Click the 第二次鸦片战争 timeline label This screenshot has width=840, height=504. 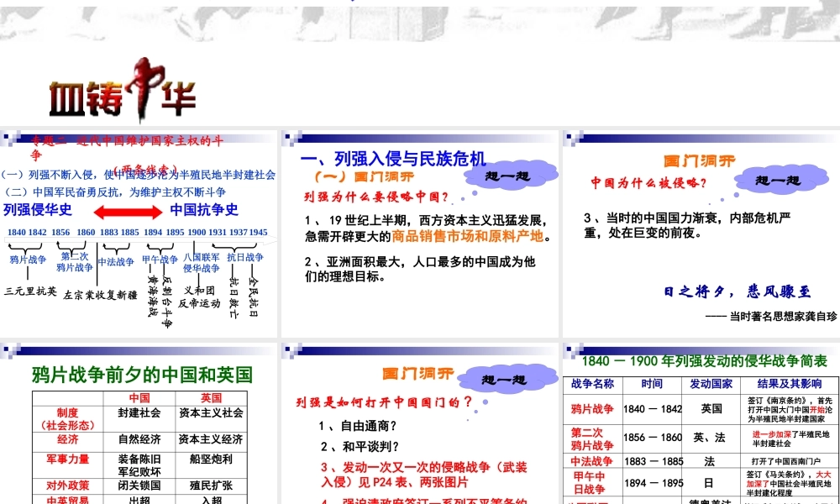[75, 262]
